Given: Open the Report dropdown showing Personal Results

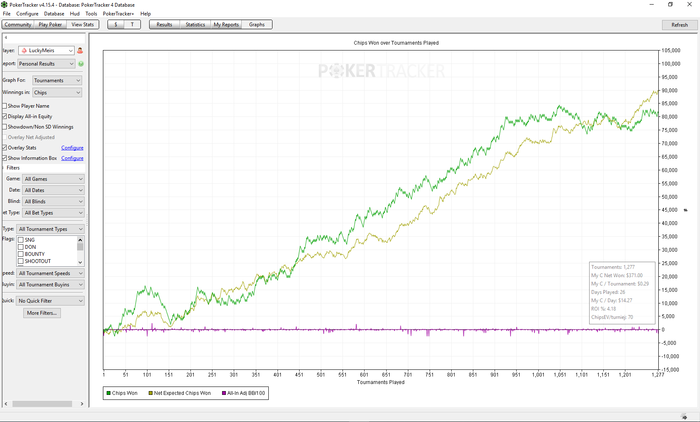Looking at the screenshot, I should (46, 64).
